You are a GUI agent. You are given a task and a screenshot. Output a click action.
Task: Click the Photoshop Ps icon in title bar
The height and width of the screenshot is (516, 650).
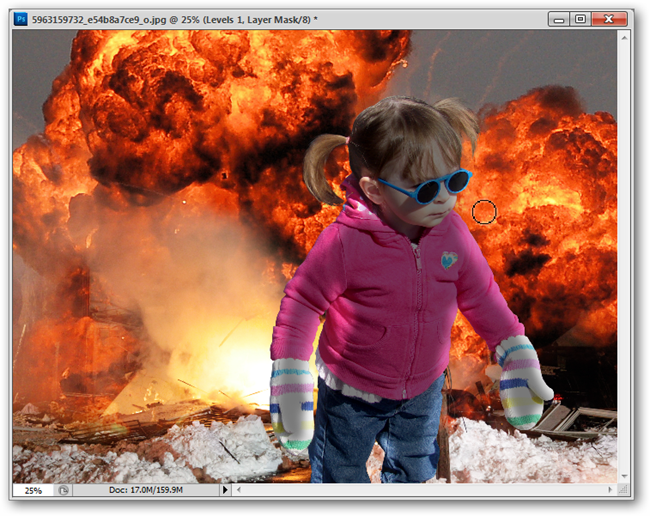21,19
